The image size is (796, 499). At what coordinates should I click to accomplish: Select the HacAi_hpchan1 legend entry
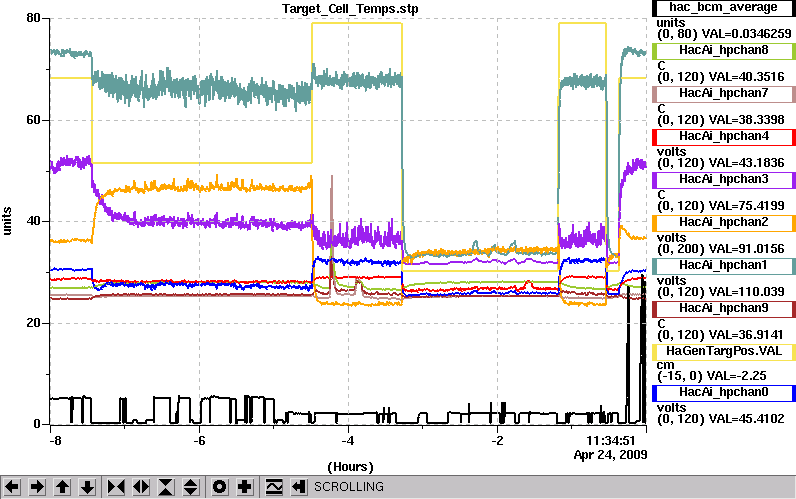(723, 265)
